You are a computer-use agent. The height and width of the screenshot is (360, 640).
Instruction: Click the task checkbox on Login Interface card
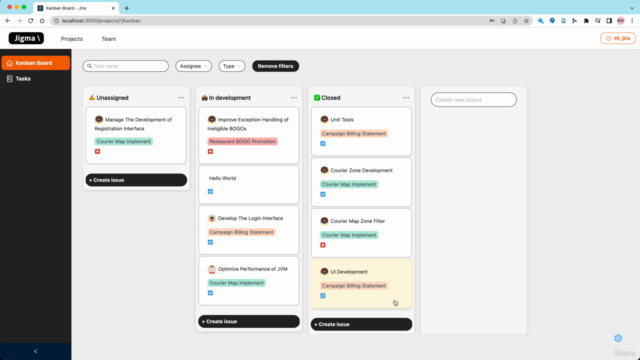(x=210, y=242)
